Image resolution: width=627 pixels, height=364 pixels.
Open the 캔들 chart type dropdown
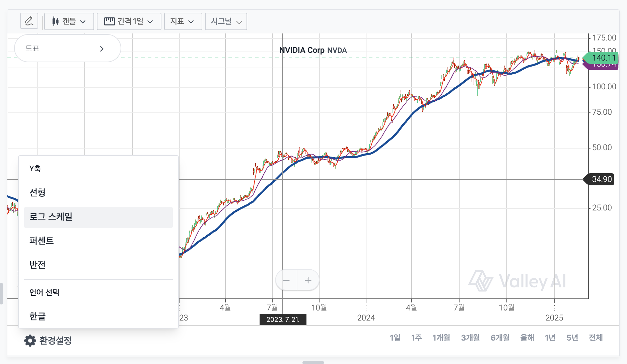pyautogui.click(x=69, y=21)
